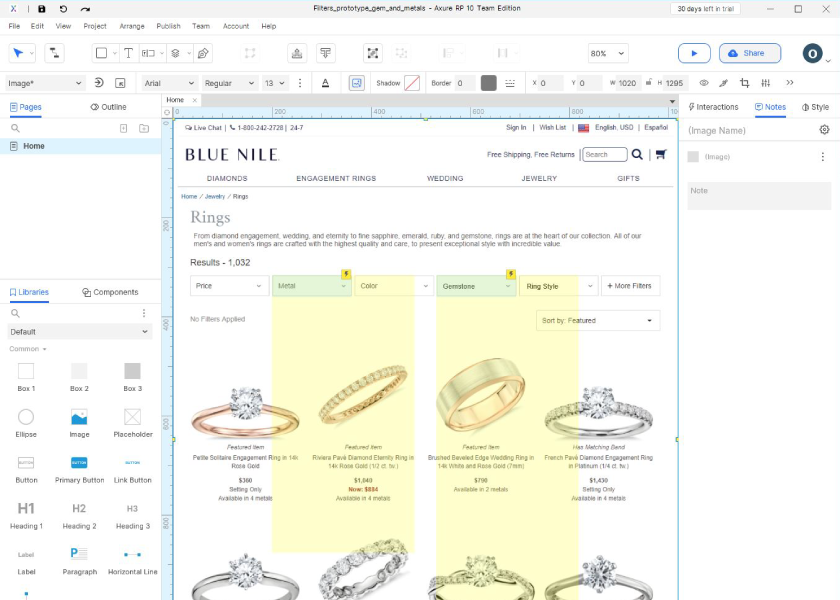Undo the last action
This screenshot has width=840, height=600.
63,9
